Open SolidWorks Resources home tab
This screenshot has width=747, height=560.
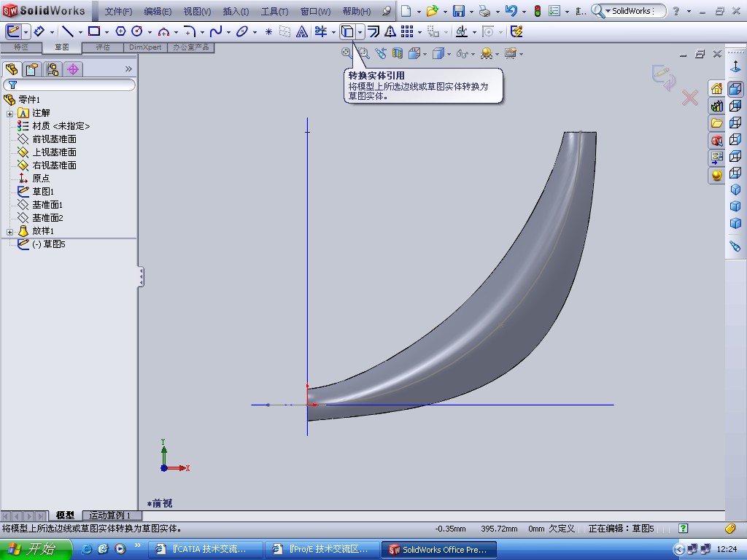pyautogui.click(x=716, y=88)
